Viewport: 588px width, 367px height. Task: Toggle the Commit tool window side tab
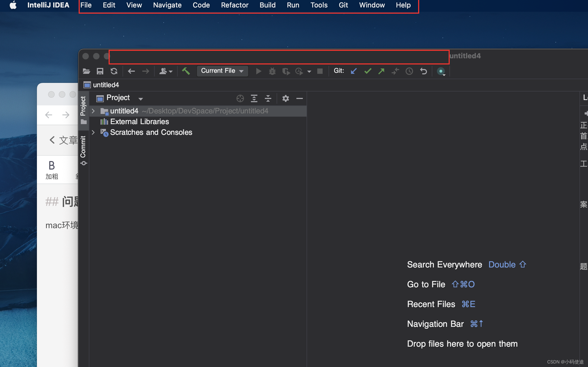pyautogui.click(x=83, y=150)
